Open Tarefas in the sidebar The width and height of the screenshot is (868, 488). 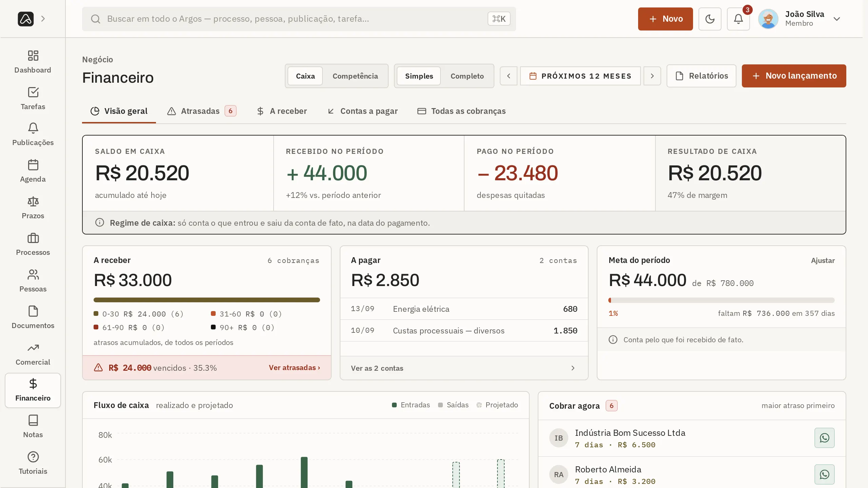(x=33, y=98)
